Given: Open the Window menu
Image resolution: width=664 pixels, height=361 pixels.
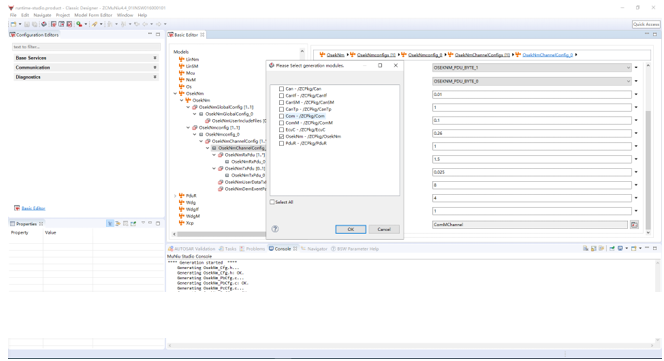Looking at the screenshot, I should click(x=125, y=15).
